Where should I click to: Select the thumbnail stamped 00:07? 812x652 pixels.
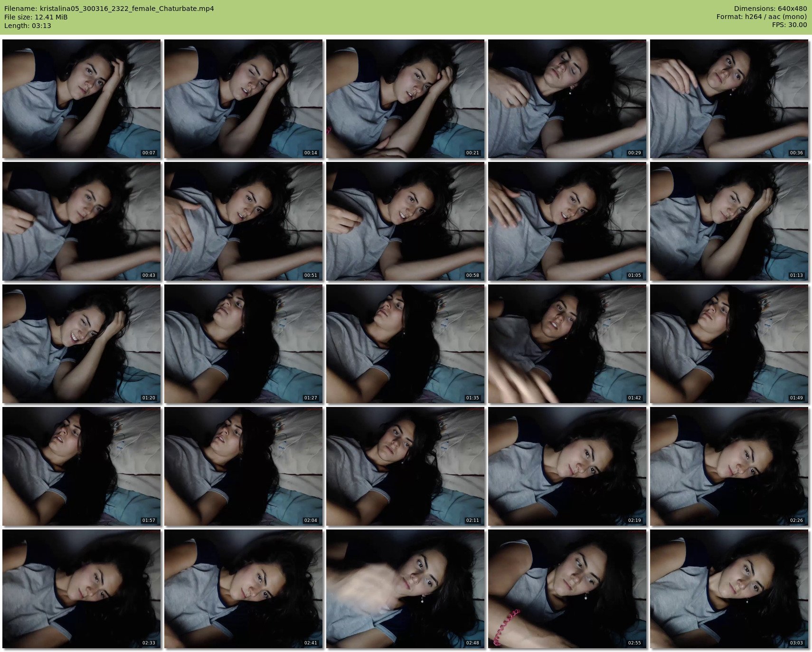click(81, 98)
